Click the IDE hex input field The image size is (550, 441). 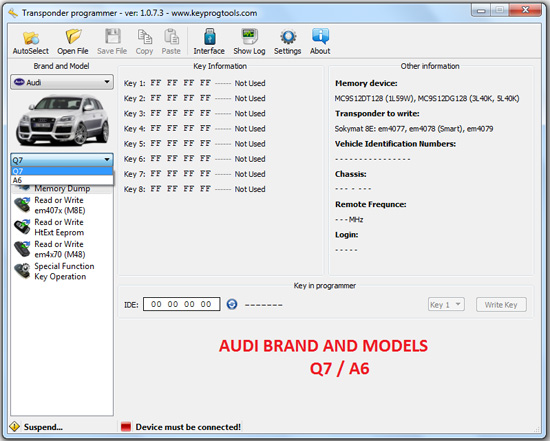pyautogui.click(x=181, y=304)
